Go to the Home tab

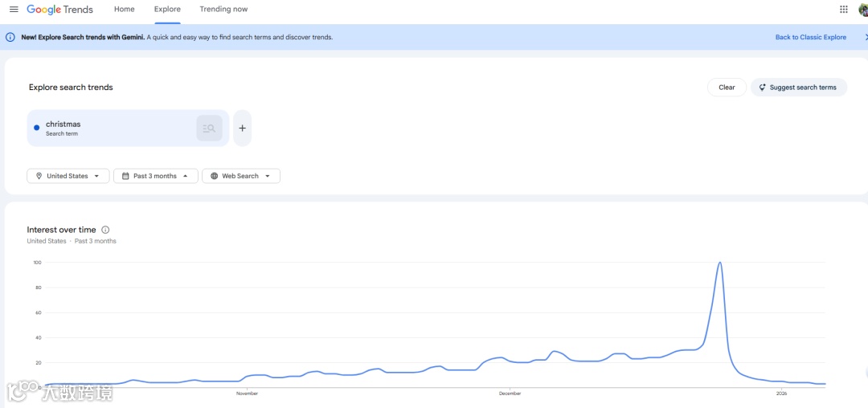[125, 10]
